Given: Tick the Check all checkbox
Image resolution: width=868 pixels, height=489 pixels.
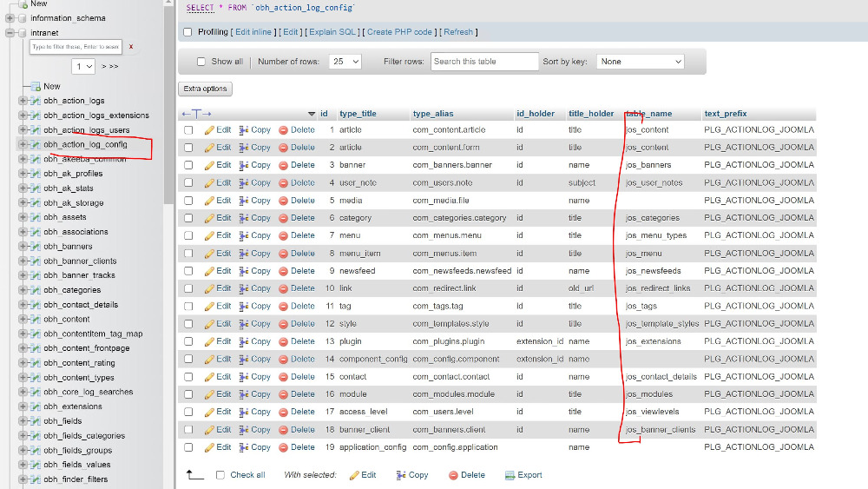Looking at the screenshot, I should coord(220,475).
